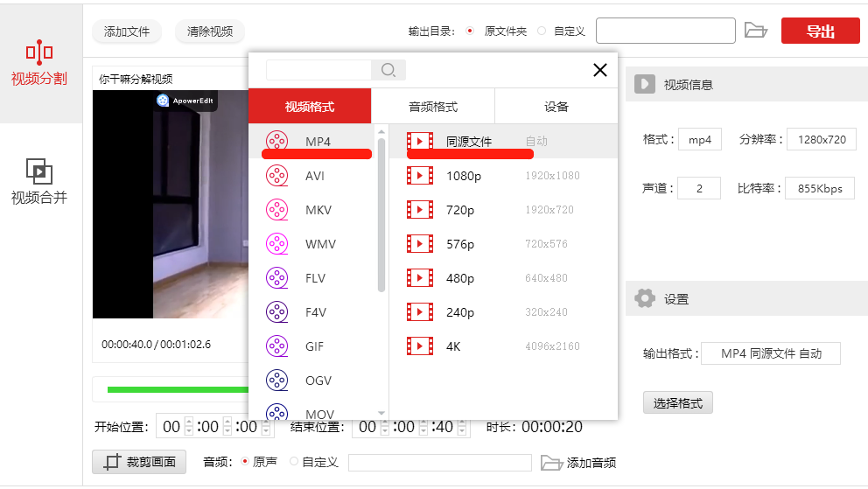Click the FLV film reel icon

coord(276,278)
